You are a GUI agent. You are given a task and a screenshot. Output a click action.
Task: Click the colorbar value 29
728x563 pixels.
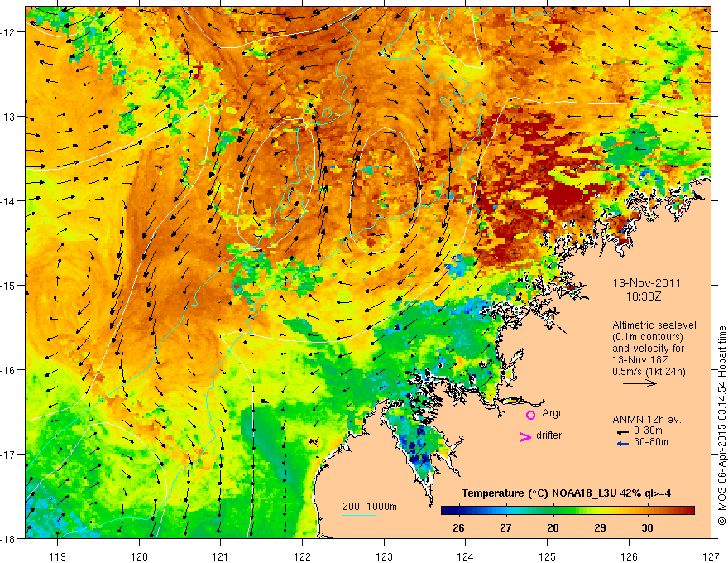600,527
